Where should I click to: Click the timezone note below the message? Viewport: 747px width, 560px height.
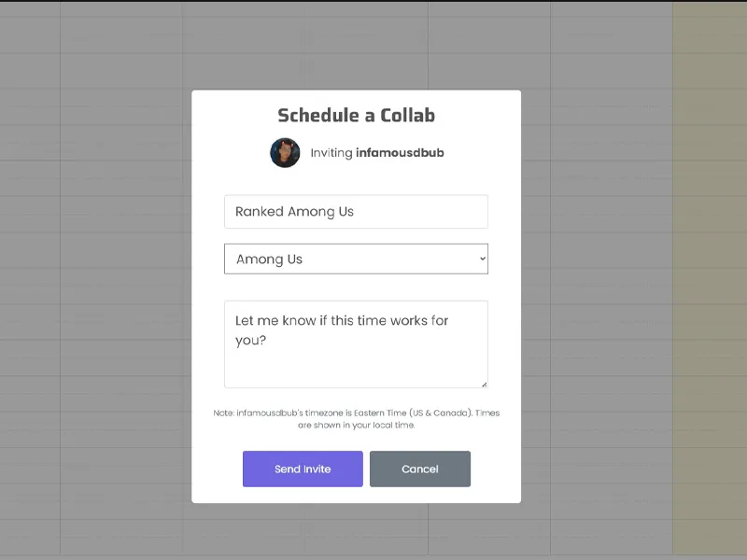(356, 419)
